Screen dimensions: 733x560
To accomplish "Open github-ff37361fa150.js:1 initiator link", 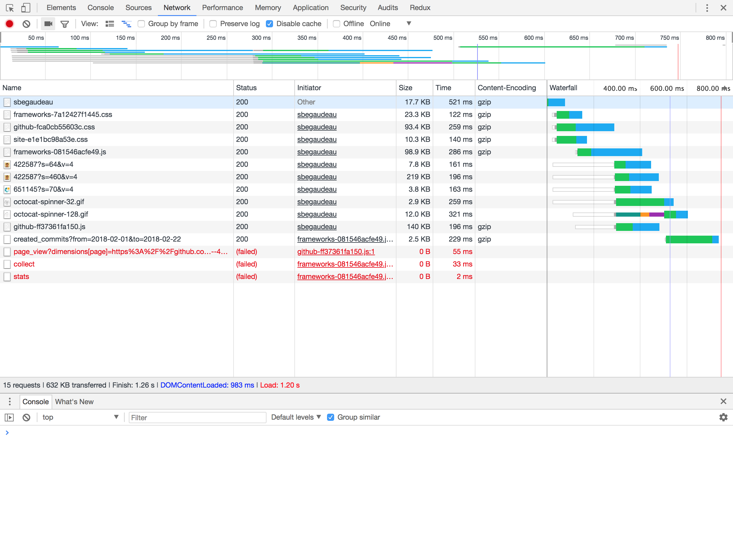I will (336, 252).
